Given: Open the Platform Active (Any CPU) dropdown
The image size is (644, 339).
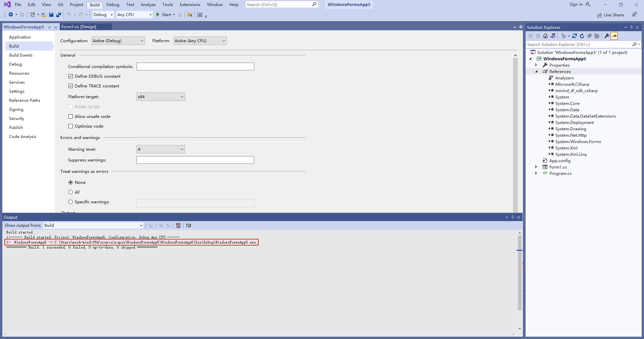Looking at the screenshot, I should coord(200,41).
